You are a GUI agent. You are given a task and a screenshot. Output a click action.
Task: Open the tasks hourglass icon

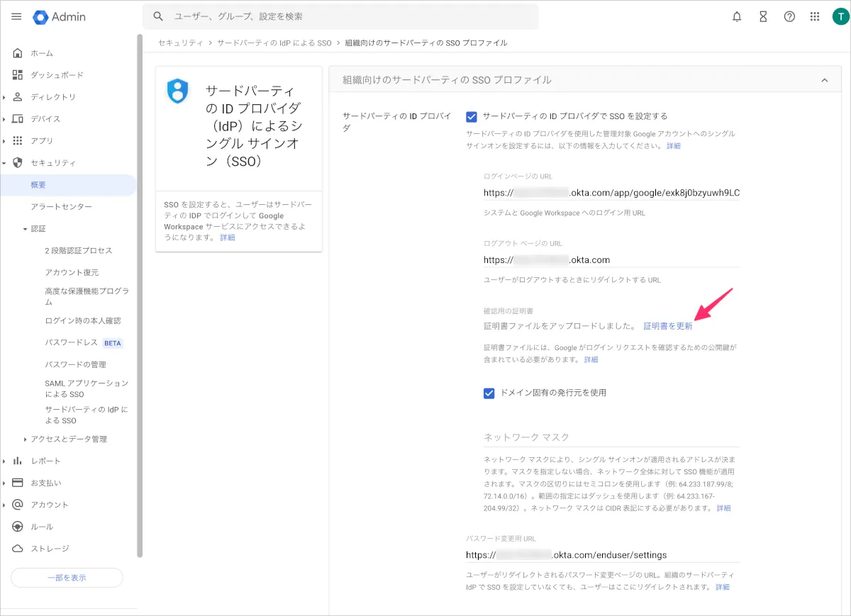[763, 16]
